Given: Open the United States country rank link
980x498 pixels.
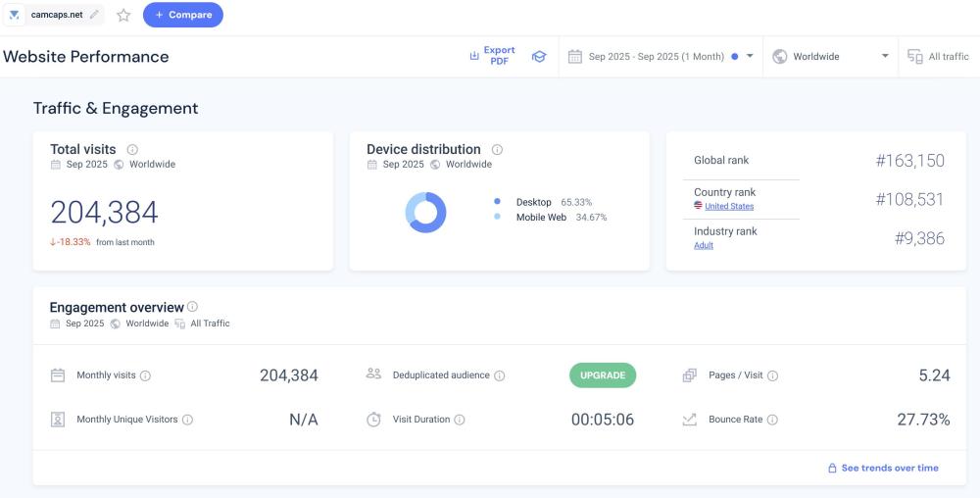Looking at the screenshot, I should (729, 207).
